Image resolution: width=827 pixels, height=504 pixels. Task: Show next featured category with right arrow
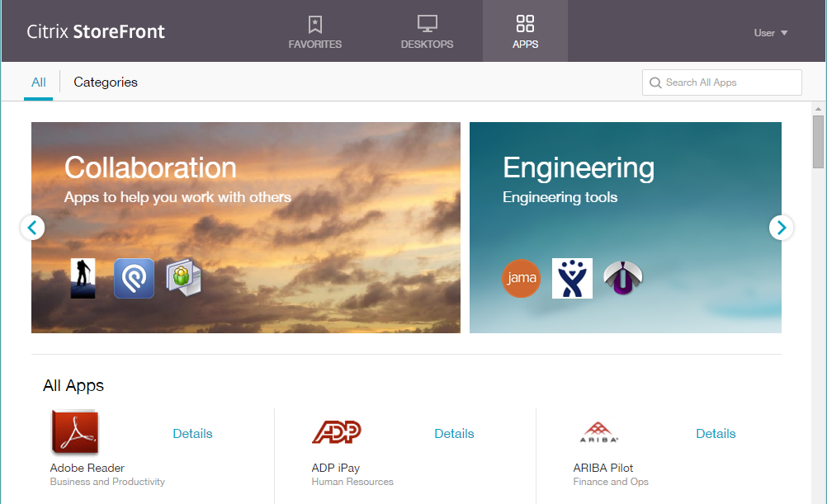click(781, 228)
